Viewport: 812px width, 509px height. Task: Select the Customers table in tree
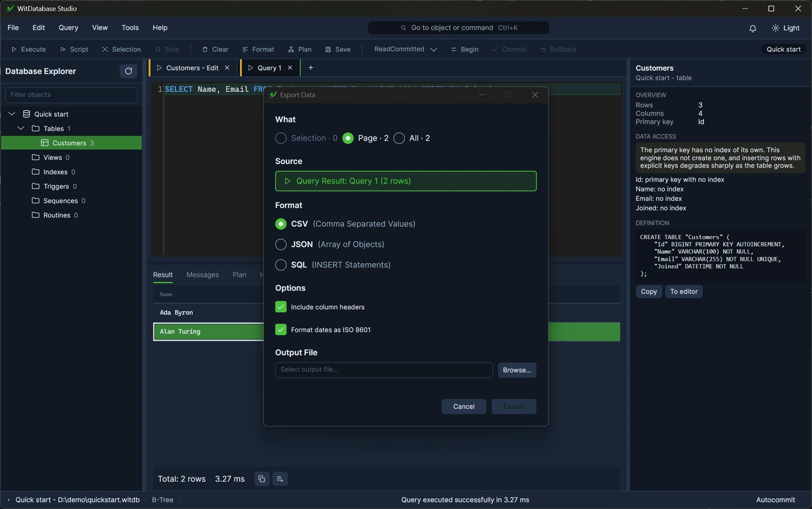[x=72, y=143]
